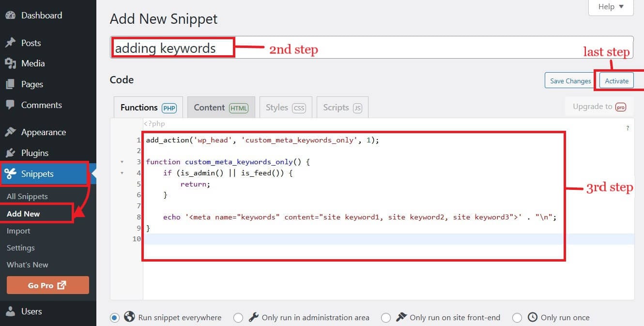Switch to the Functions PHP tab
644x326 pixels.
148,108
